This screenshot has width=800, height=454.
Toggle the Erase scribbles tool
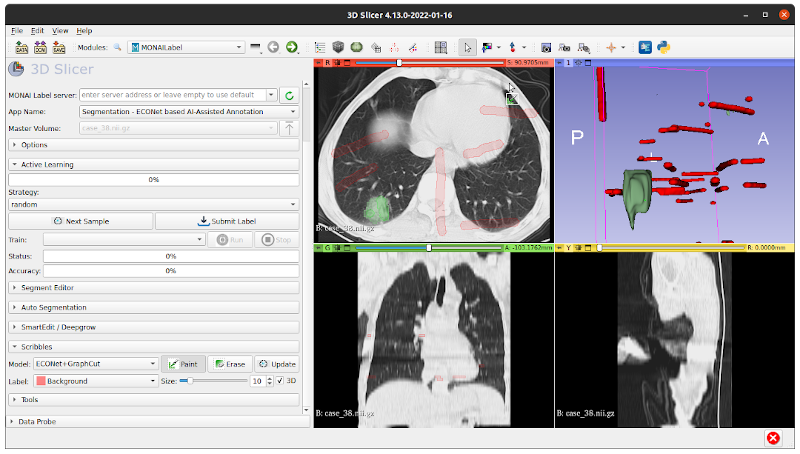[x=230, y=364]
